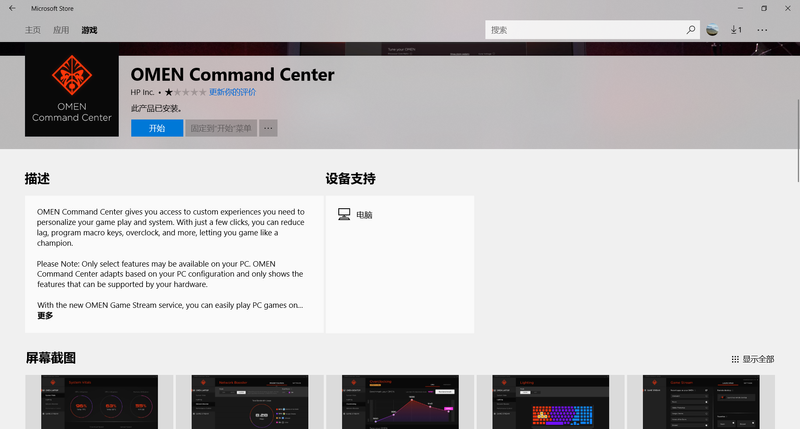The image size is (800, 429).
Task: Click inside the 搜索 input field
Action: [585, 30]
